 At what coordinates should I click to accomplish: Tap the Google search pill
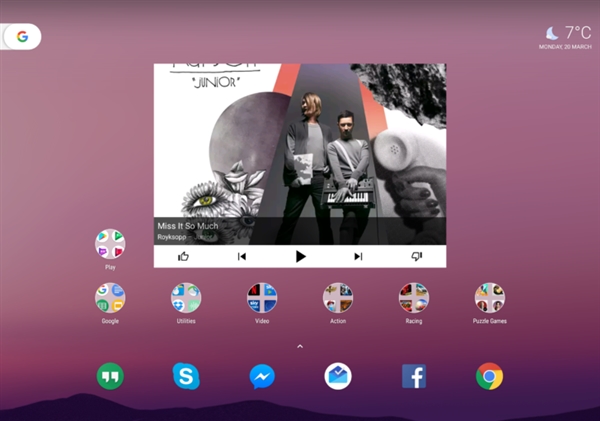(x=22, y=37)
